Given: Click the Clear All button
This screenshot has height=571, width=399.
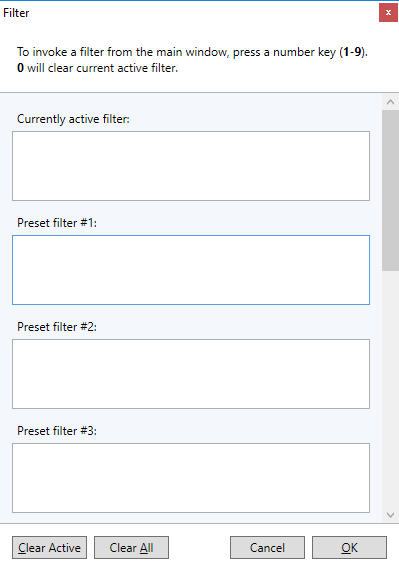Looking at the screenshot, I should pyautogui.click(x=131, y=547).
